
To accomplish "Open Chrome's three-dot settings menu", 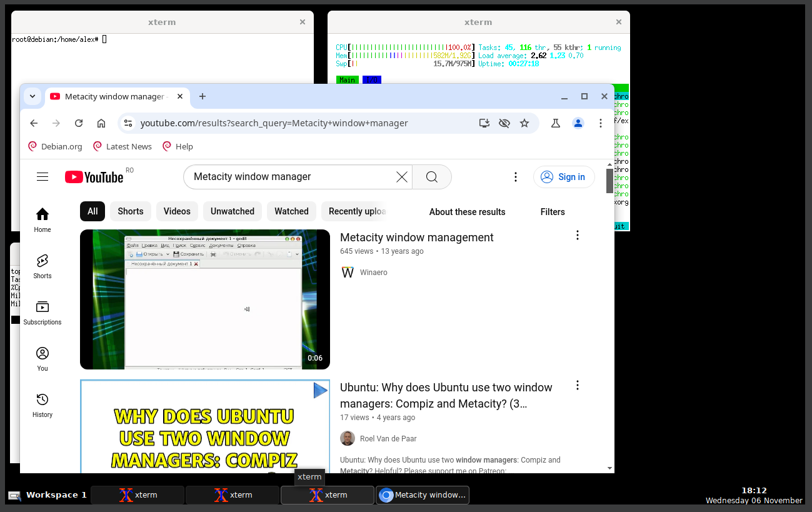I will [601, 123].
